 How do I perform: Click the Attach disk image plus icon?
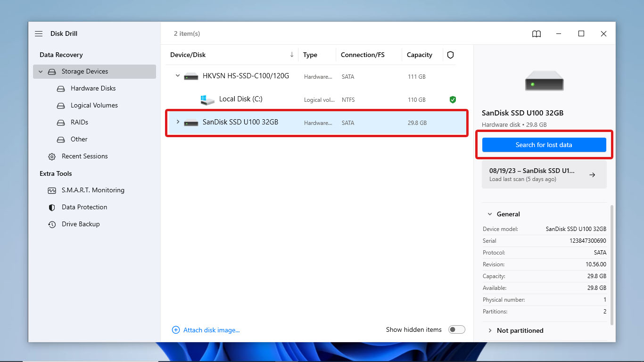tap(176, 330)
